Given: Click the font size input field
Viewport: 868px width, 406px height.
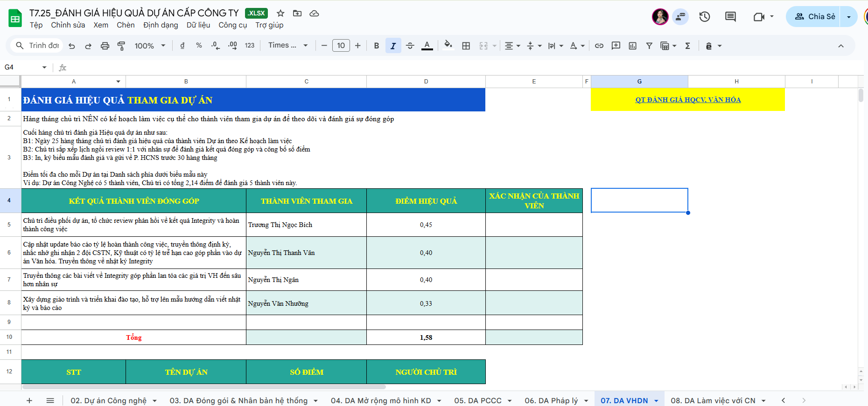Looking at the screenshot, I should tap(341, 46).
